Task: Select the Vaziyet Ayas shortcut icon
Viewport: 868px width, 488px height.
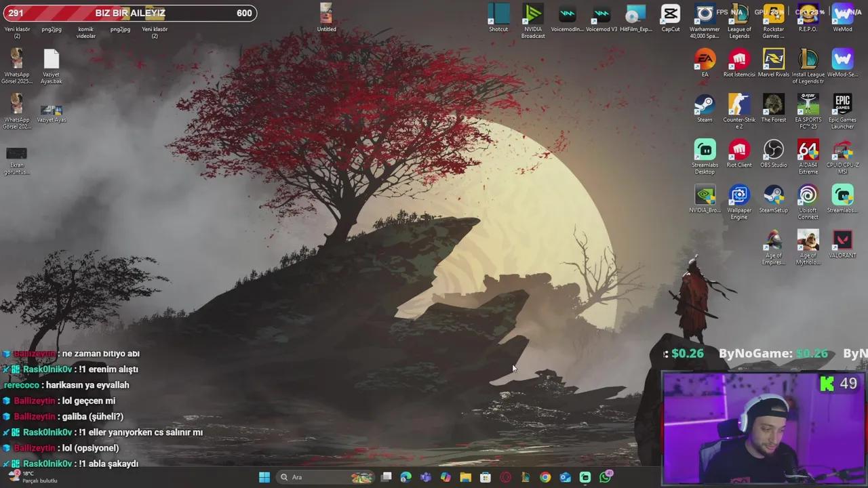Action: pyautogui.click(x=52, y=113)
